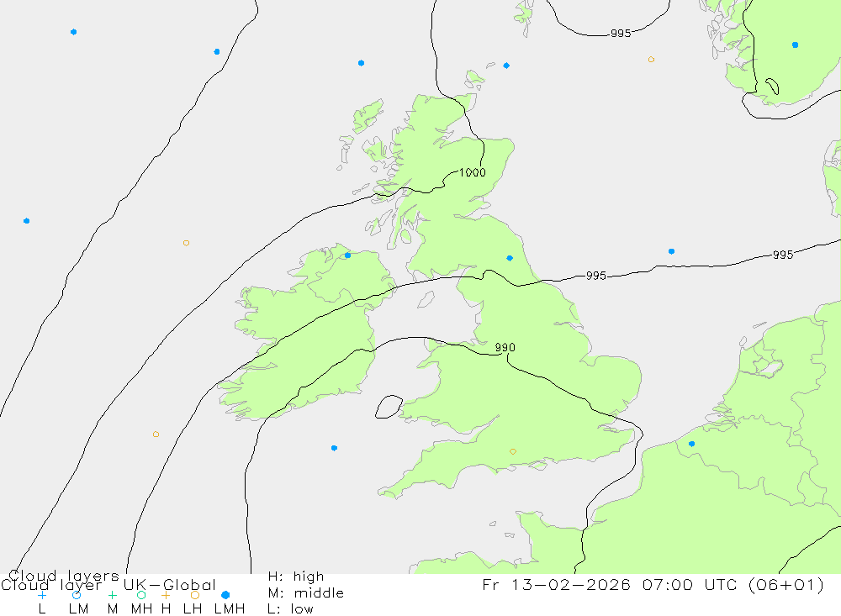Select the blue dot in the central North Sea

point(671,251)
